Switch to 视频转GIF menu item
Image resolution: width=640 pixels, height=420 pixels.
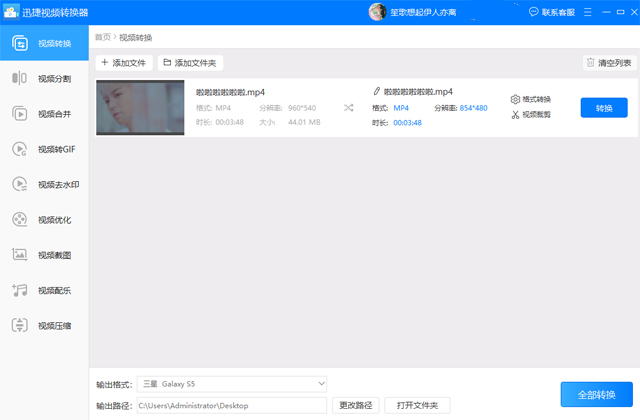44,149
